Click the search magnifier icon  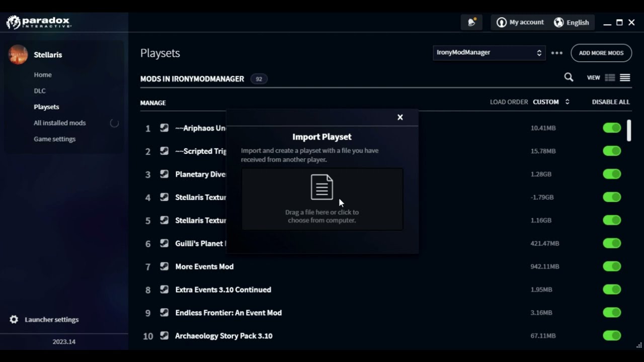(x=569, y=77)
